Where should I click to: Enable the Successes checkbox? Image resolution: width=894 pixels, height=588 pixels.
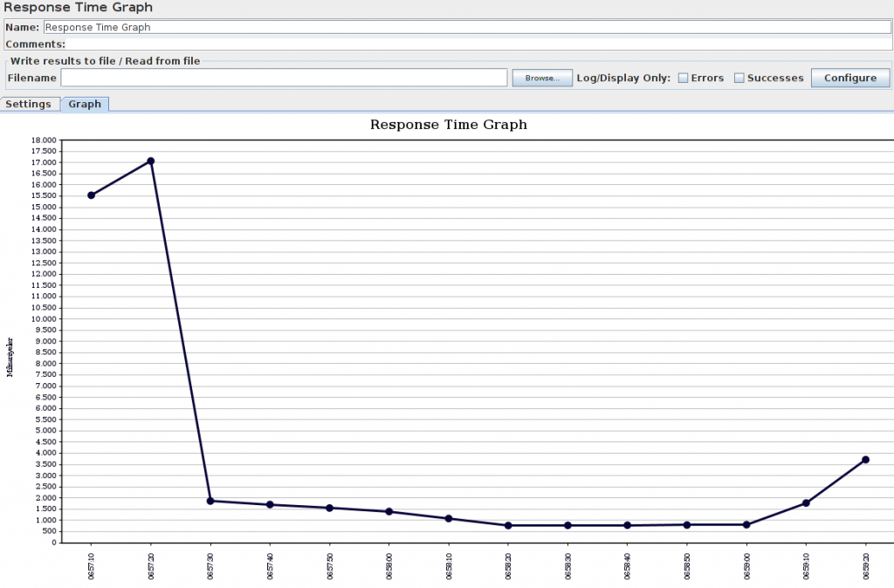(x=738, y=77)
